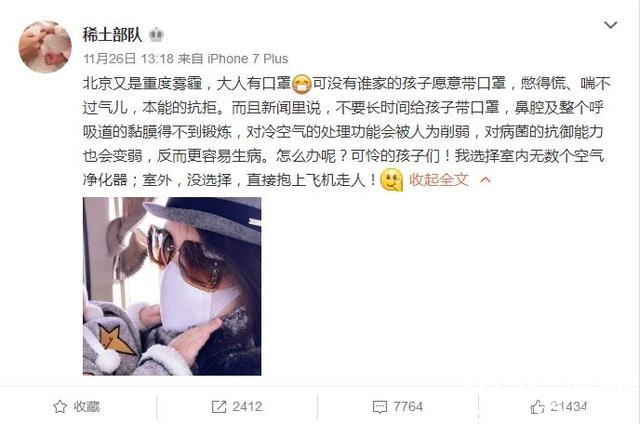Click the caret next to 收起全文
This screenshot has height=424, width=640.
[485, 180]
